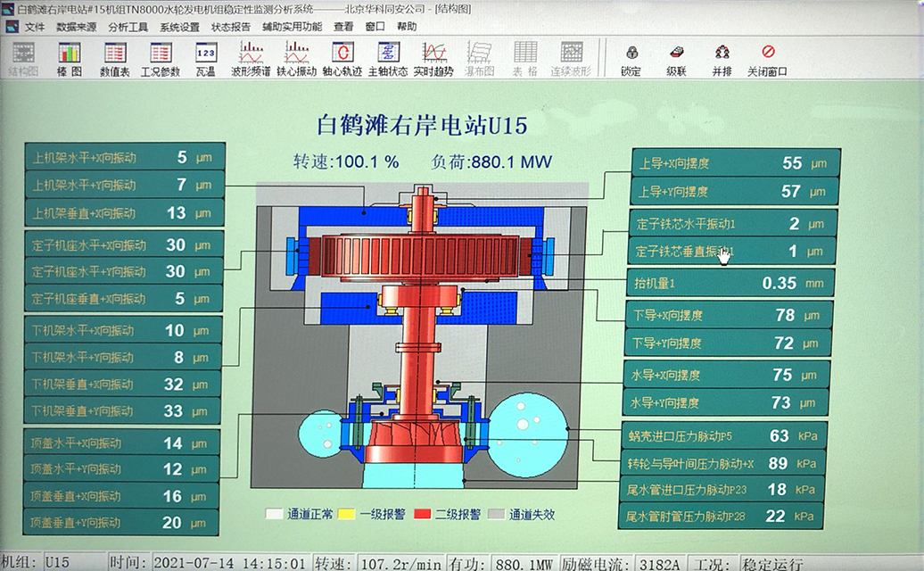
Task: Open the 铁心振动 core vibration view
Action: click(296, 58)
